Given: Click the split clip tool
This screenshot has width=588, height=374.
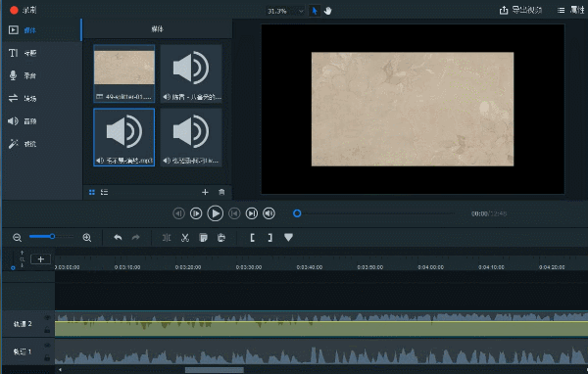Looking at the screenshot, I should click(167, 238).
